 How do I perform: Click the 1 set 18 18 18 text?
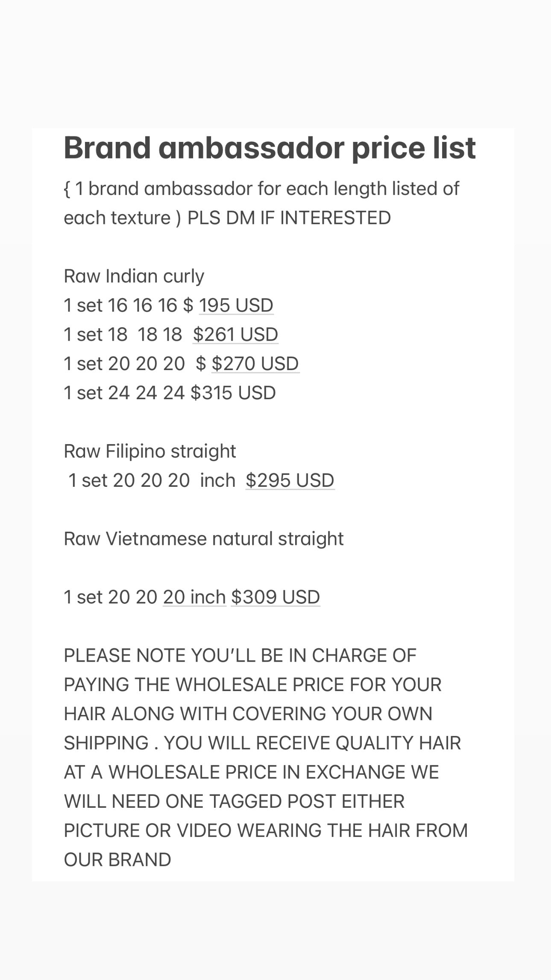pyautogui.click(x=123, y=335)
